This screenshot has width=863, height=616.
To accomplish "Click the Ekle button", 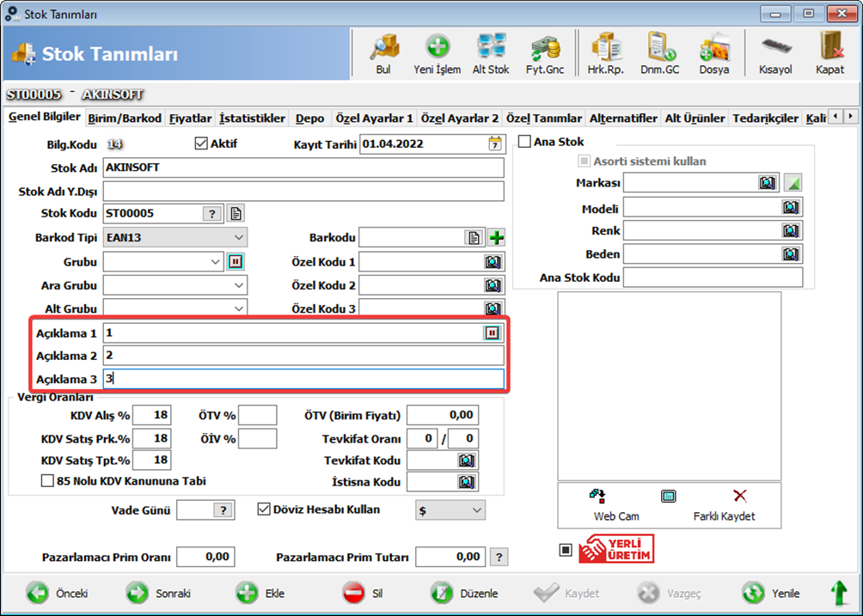I will (260, 594).
